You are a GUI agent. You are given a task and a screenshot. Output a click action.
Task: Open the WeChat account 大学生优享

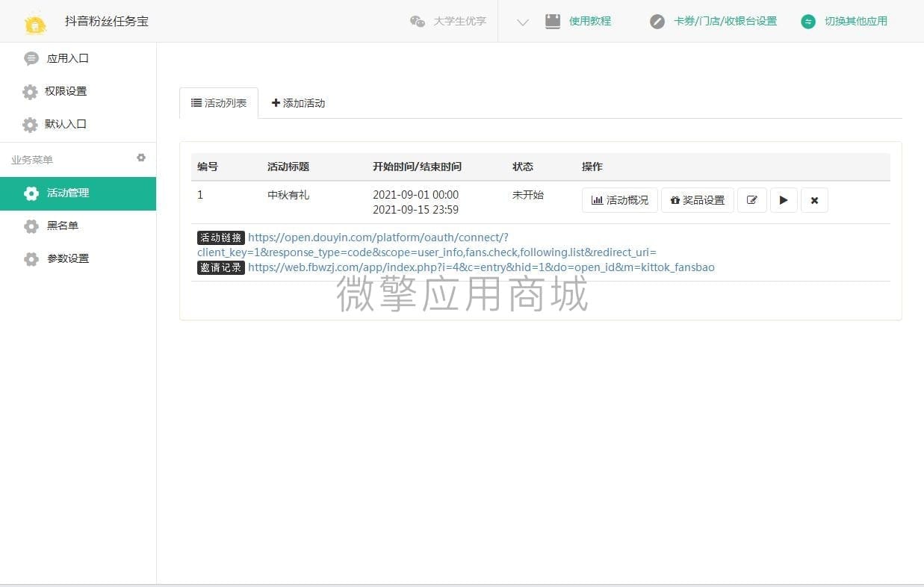click(448, 21)
